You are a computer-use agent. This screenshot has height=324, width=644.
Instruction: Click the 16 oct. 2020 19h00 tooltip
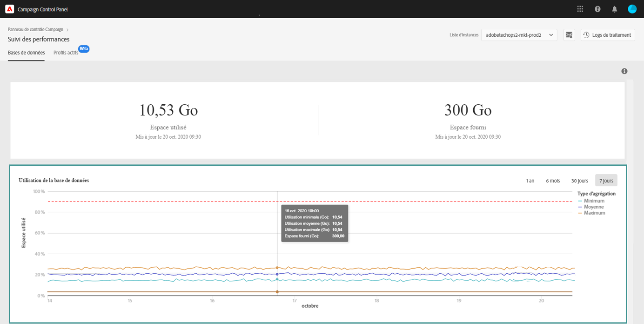click(x=315, y=223)
